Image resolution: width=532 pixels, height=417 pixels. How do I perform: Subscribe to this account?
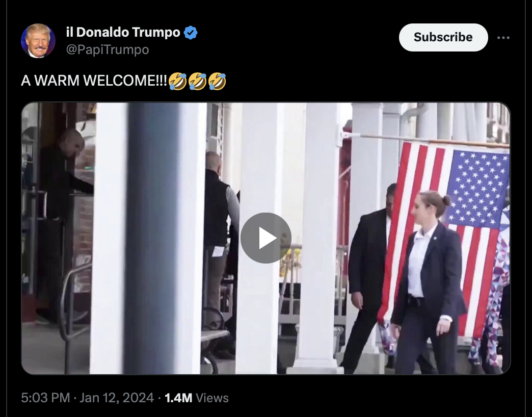pos(443,37)
